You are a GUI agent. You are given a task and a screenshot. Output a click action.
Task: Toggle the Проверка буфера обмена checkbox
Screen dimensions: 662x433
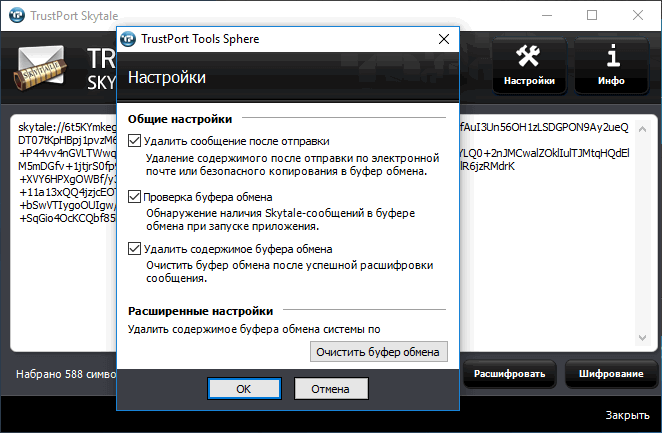[136, 197]
